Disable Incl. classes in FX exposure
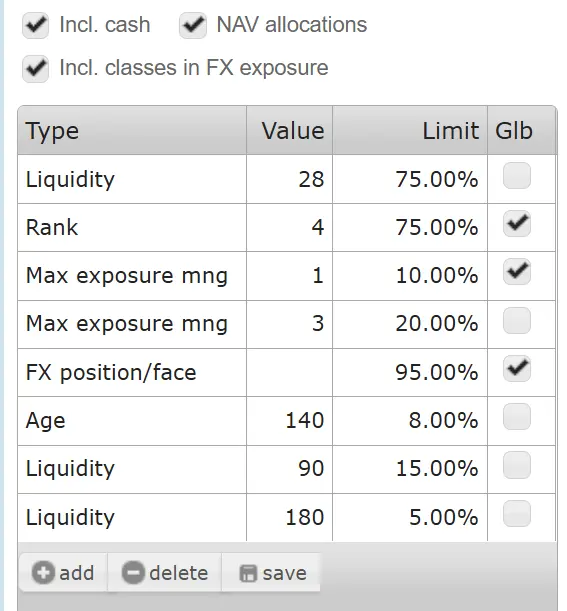The image size is (567, 611). (x=35, y=69)
